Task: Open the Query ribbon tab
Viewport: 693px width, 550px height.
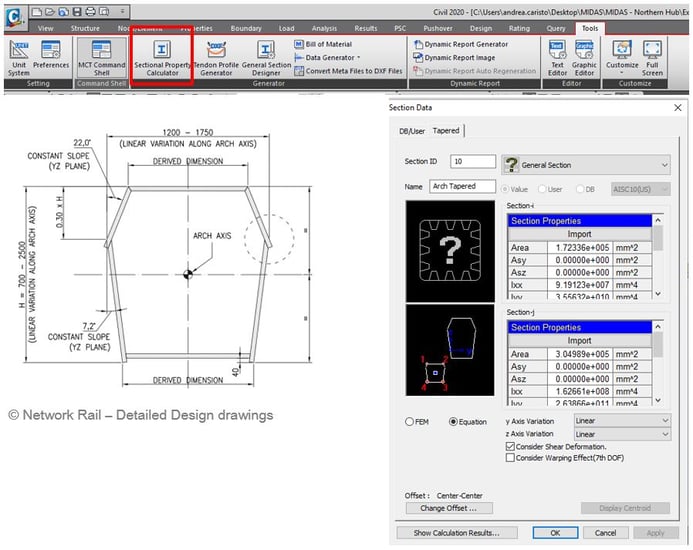Action: (x=556, y=28)
